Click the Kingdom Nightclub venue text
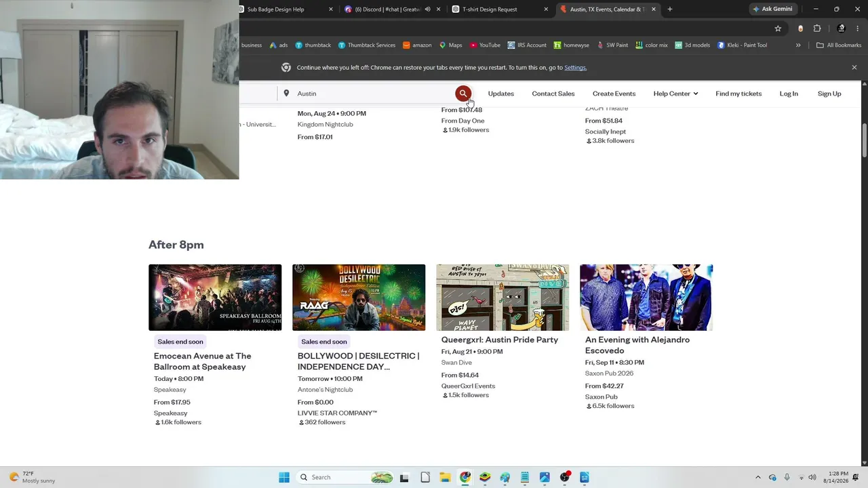This screenshot has height=488, width=868. click(325, 125)
